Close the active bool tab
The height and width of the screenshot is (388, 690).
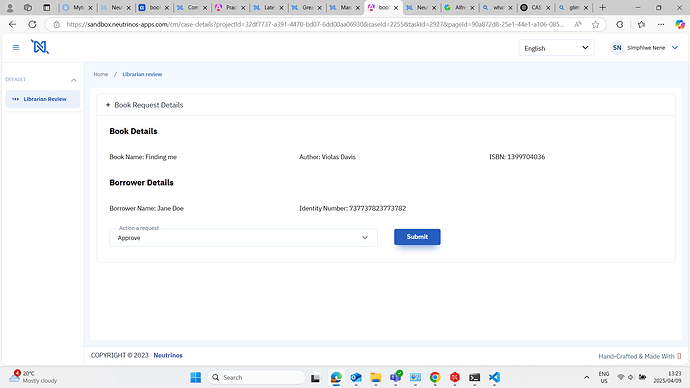(x=396, y=7)
